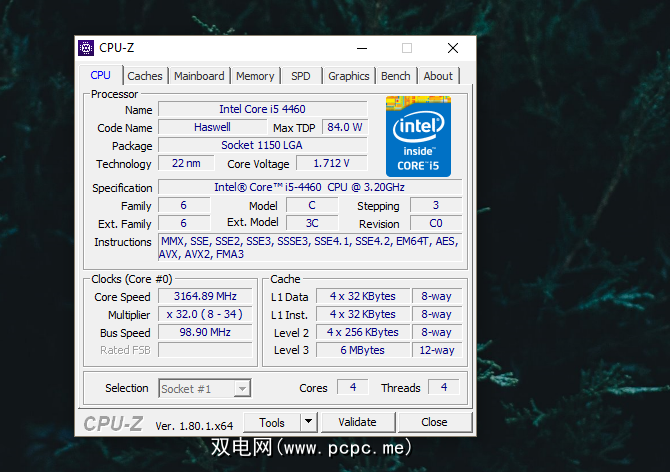Switch to the Caches tab
This screenshot has width=670, height=472.
click(145, 76)
